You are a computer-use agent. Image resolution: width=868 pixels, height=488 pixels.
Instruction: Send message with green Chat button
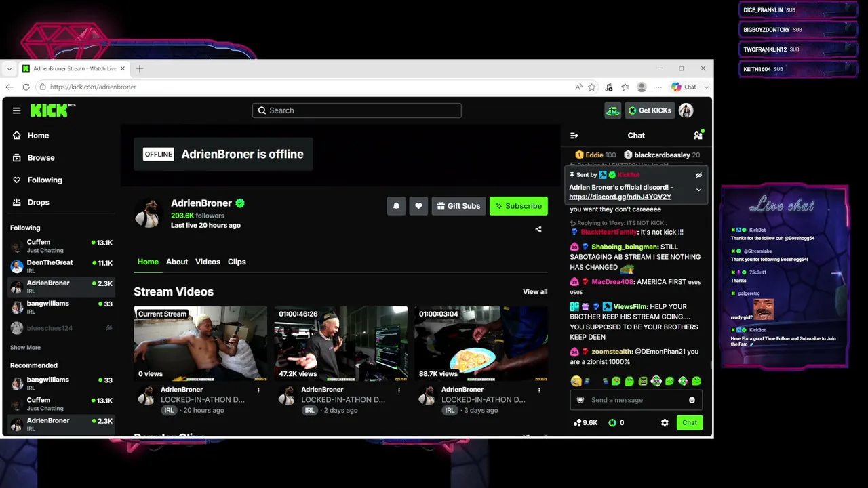[690, 423]
